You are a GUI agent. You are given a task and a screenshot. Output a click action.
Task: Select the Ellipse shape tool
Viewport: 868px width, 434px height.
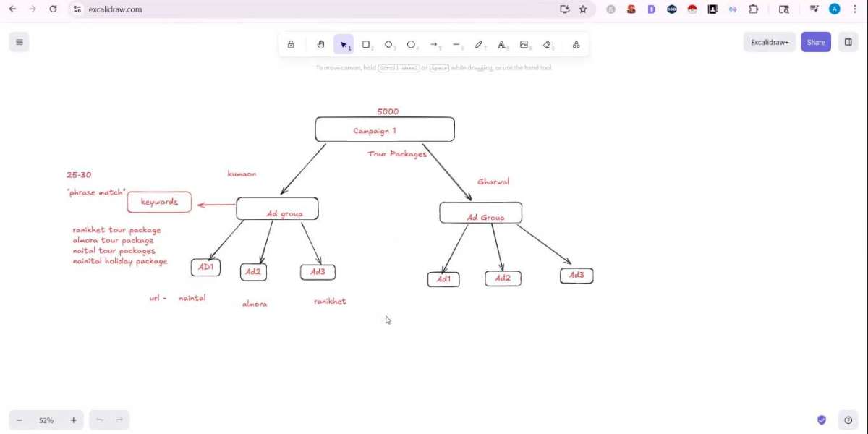411,44
